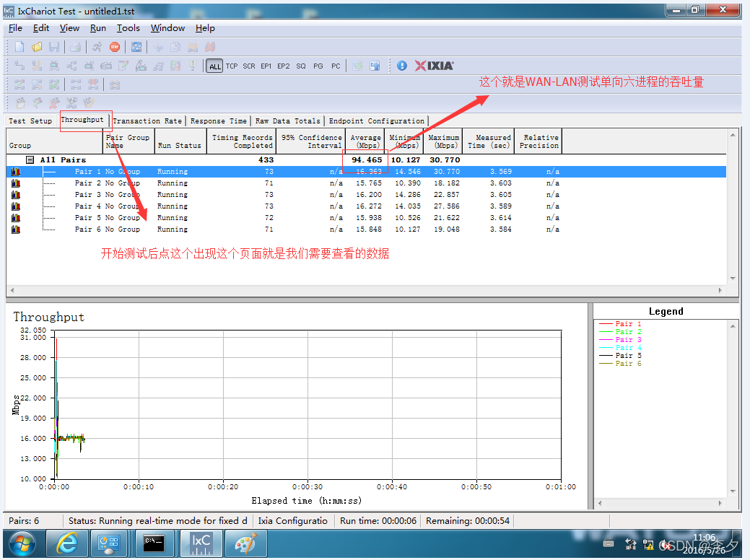Image resolution: width=750 pixels, height=560 pixels.
Task: Click the blue refresh/poll endpoints icon
Action: (136, 47)
